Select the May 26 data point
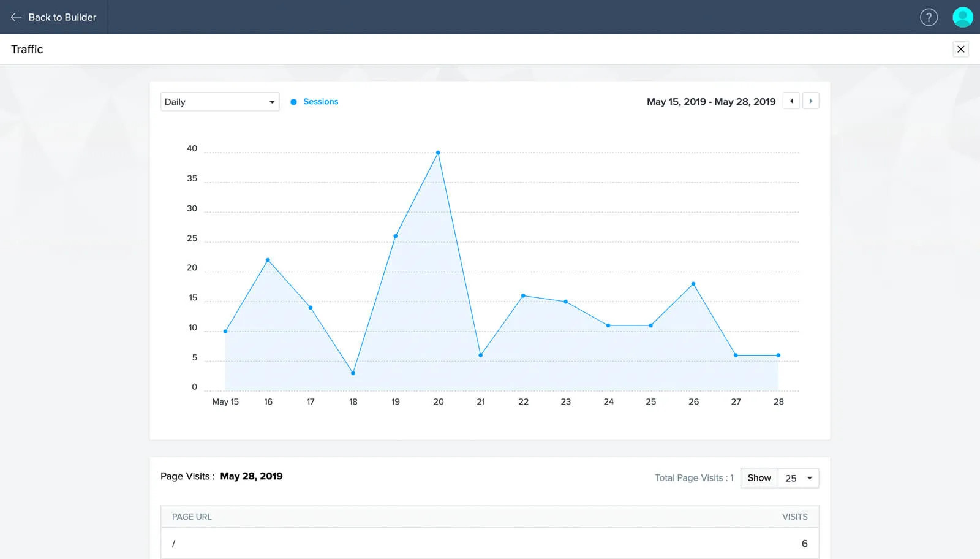 click(x=693, y=284)
